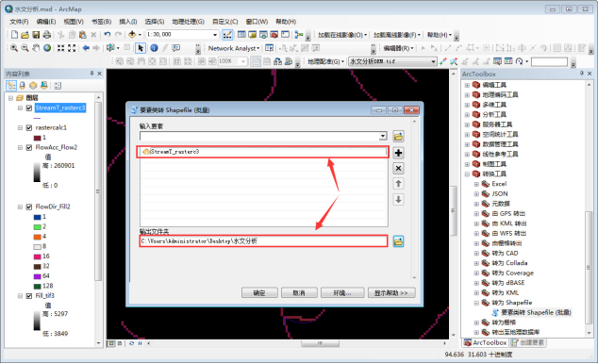Move row down with the down arrow button
The width and height of the screenshot is (598, 364).
(x=398, y=199)
